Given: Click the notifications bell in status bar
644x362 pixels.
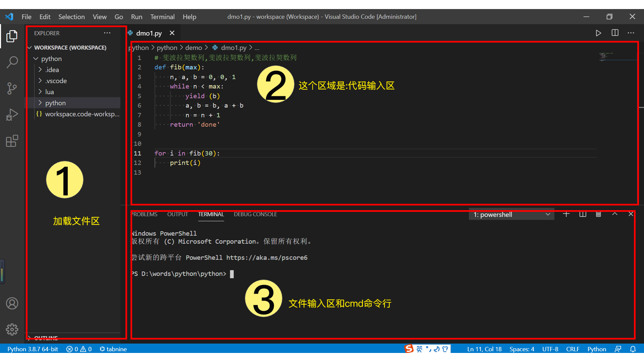Looking at the screenshot, I should point(634,349).
